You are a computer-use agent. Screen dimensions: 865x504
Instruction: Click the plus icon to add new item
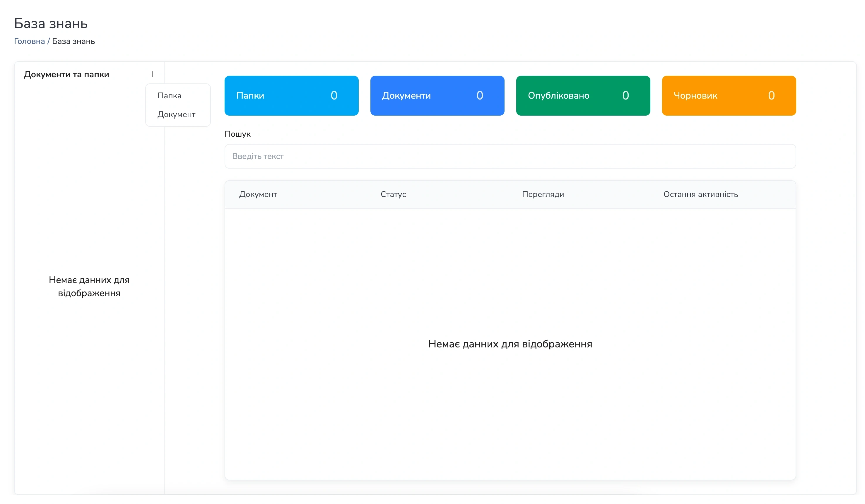(x=152, y=74)
